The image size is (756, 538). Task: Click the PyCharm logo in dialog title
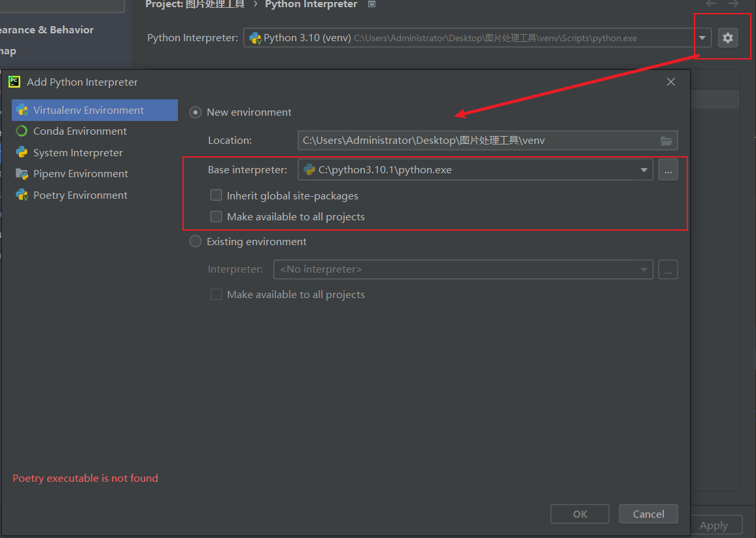(x=14, y=82)
